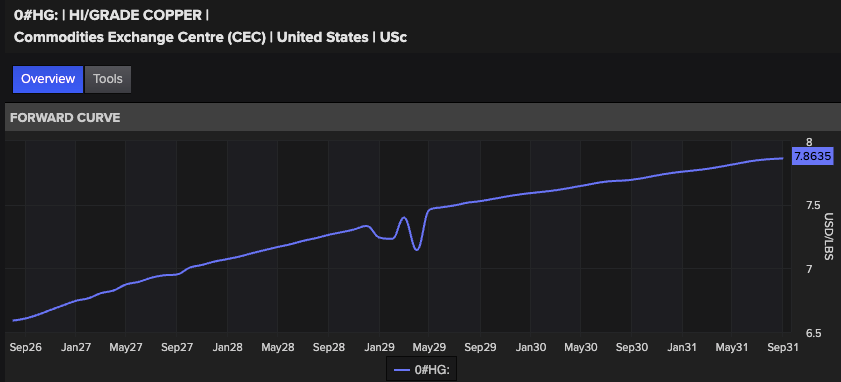
Task: Click the 6.5 y-axis tick label
Action: [x=813, y=333]
